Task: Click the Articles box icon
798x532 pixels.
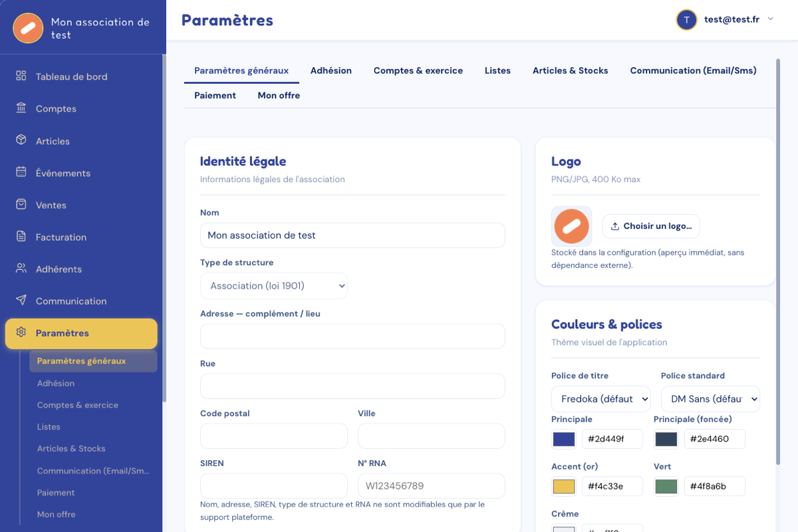Action: [21, 140]
